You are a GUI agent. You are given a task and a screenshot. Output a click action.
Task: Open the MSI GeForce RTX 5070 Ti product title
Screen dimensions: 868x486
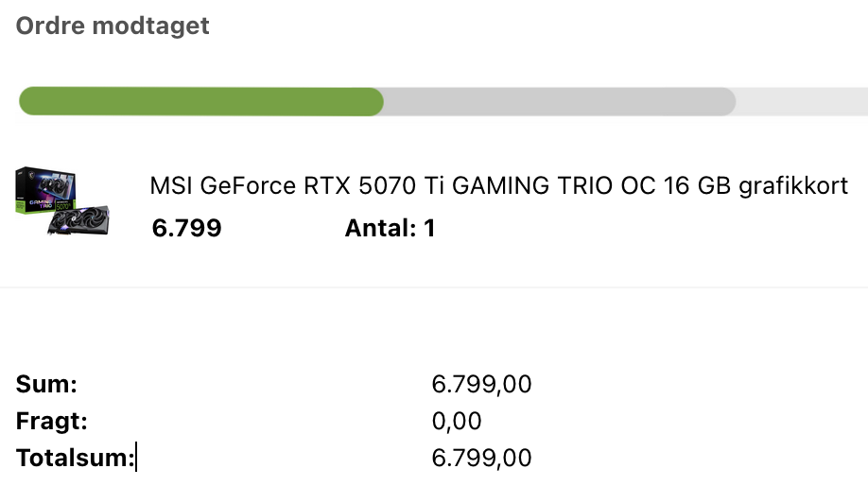click(x=498, y=186)
